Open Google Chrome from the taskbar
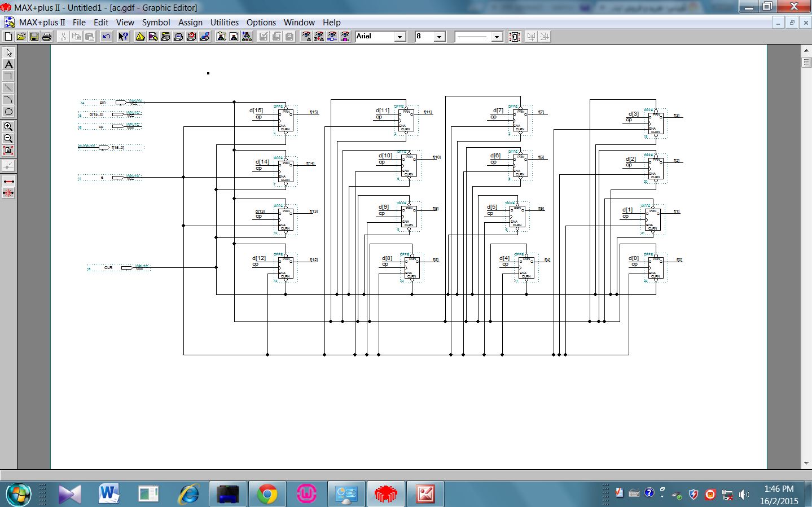Screen dimensions: 812x507 click(267, 495)
